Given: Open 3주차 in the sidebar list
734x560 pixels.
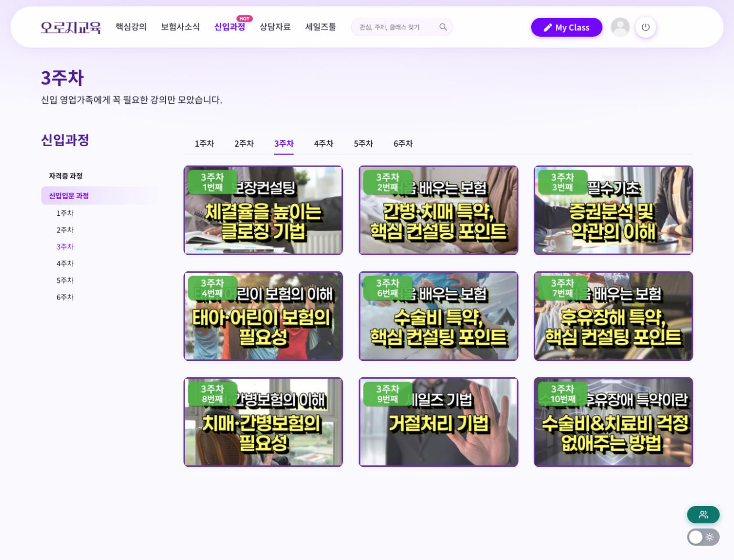Looking at the screenshot, I should click(65, 247).
